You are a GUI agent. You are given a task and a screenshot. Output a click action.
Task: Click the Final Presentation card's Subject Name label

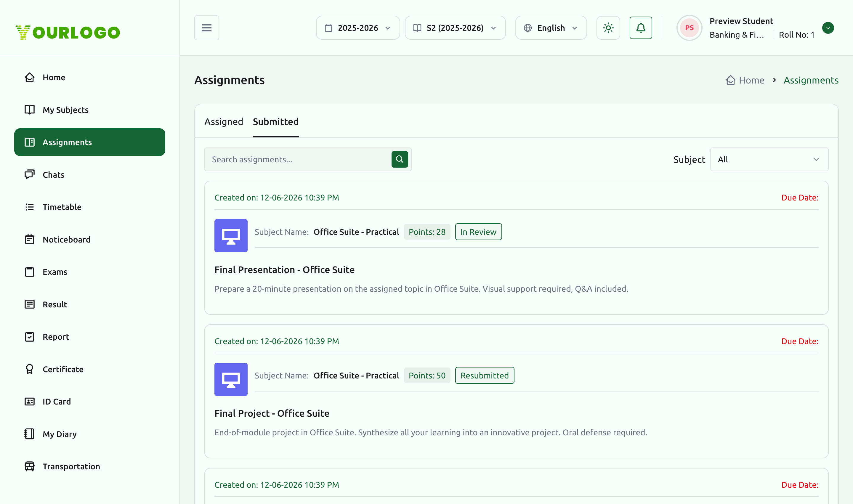[282, 232]
